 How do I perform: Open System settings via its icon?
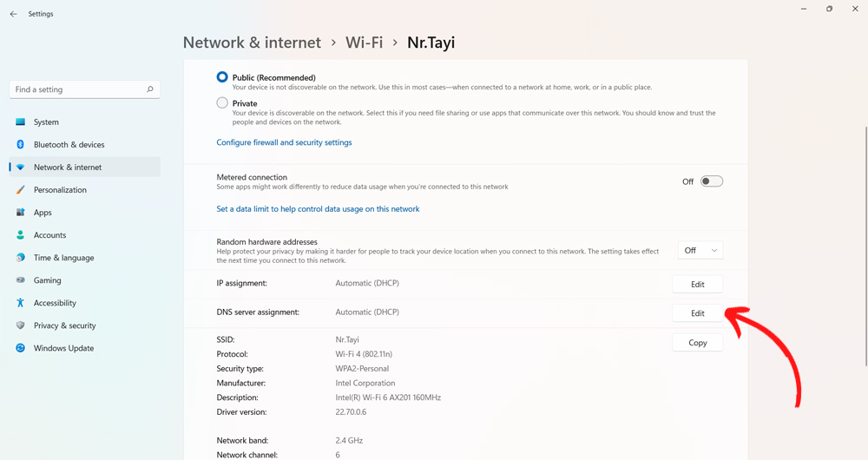tap(20, 122)
